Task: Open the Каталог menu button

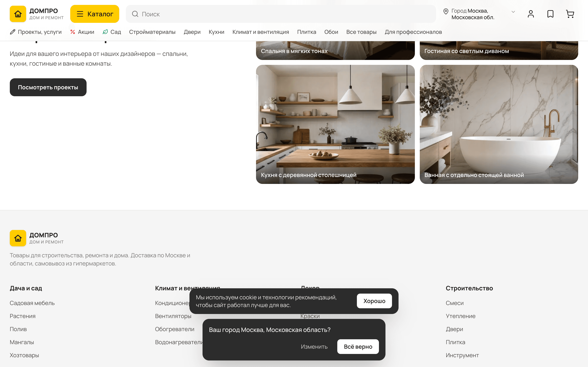Action: pos(95,14)
